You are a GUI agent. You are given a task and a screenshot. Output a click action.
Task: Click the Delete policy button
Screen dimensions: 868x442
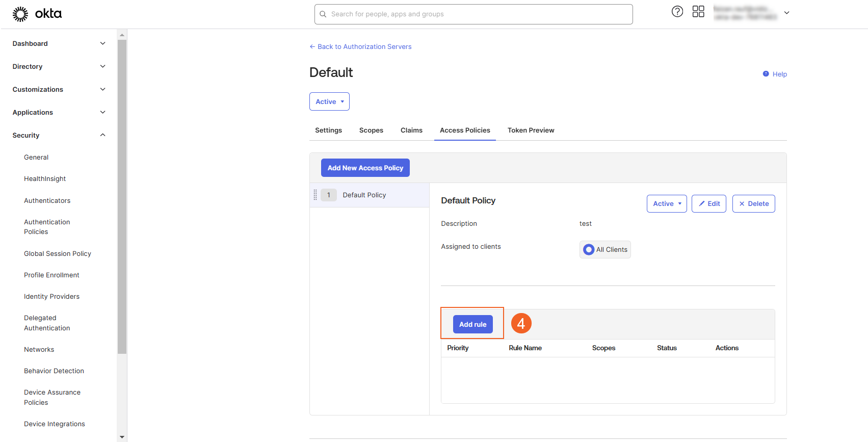pos(753,203)
